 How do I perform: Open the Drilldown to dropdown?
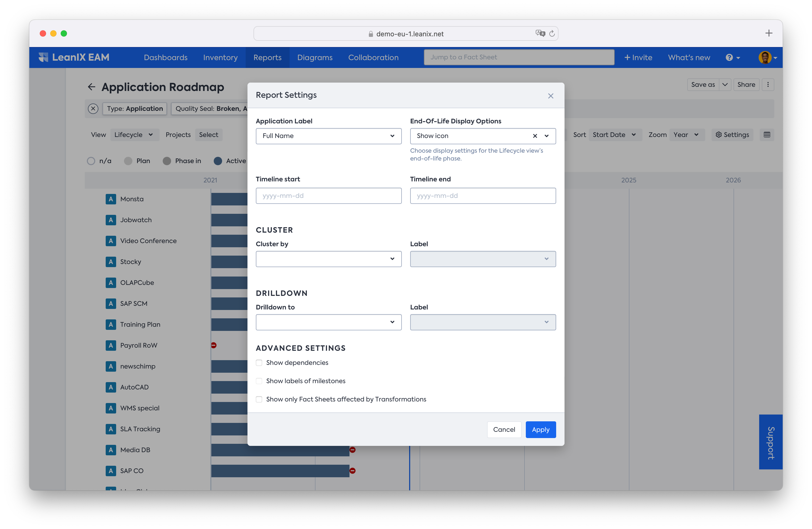coord(328,322)
